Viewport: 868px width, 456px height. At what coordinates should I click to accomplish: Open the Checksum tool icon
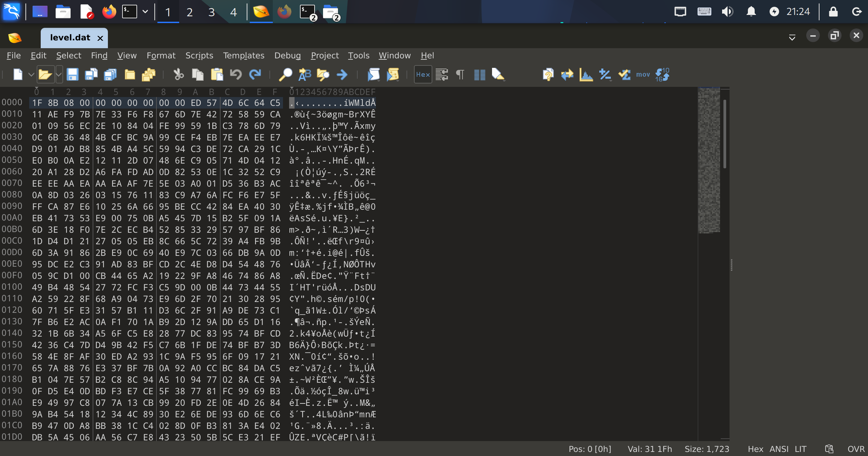[x=624, y=75]
